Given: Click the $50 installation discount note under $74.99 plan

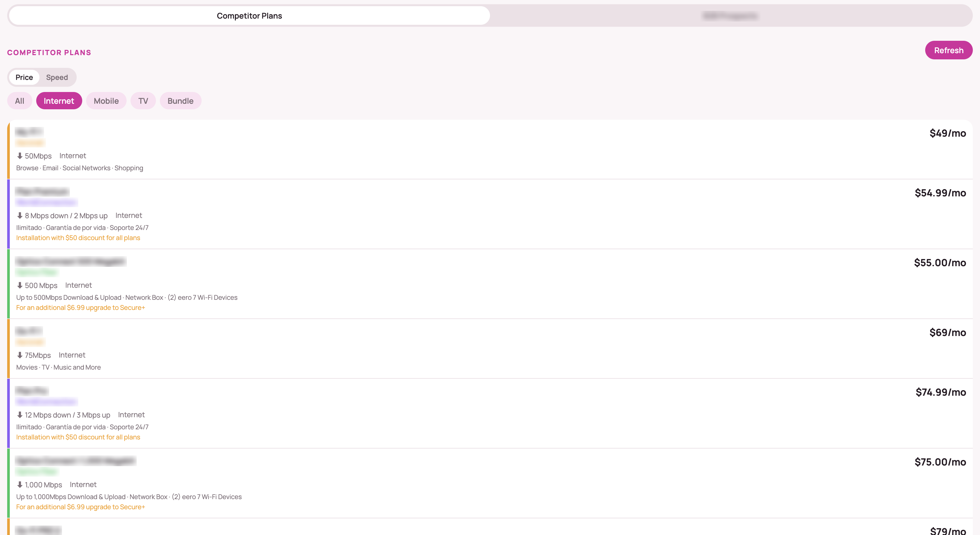Looking at the screenshot, I should point(78,437).
